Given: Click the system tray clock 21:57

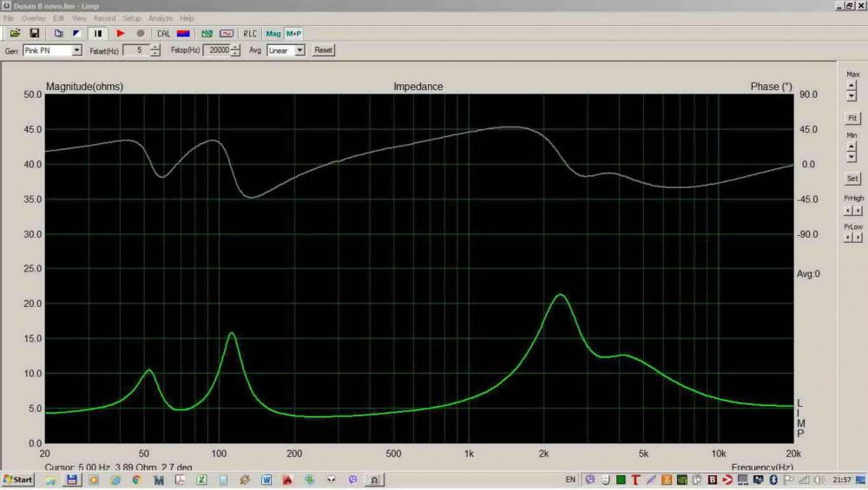Looking at the screenshot, I should tap(842, 480).
